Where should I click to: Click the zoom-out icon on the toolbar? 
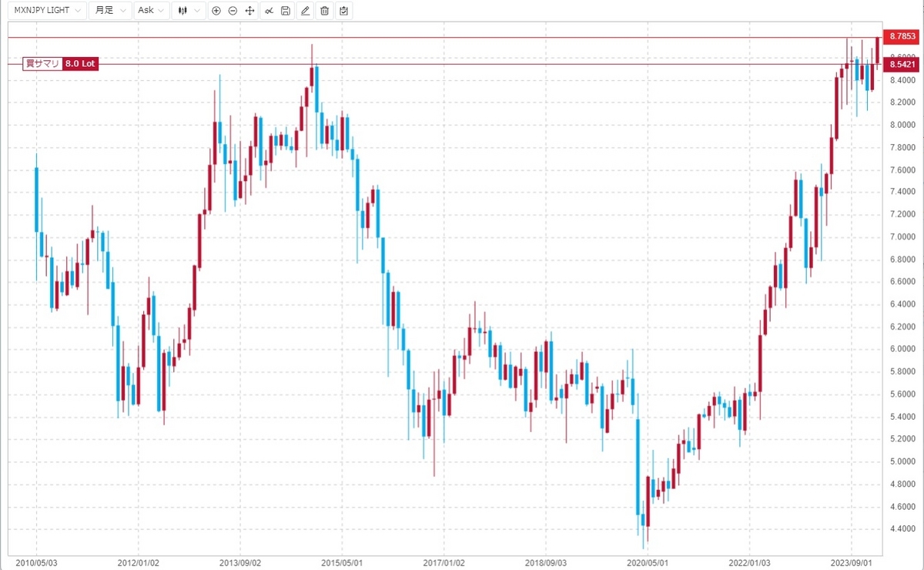233,11
